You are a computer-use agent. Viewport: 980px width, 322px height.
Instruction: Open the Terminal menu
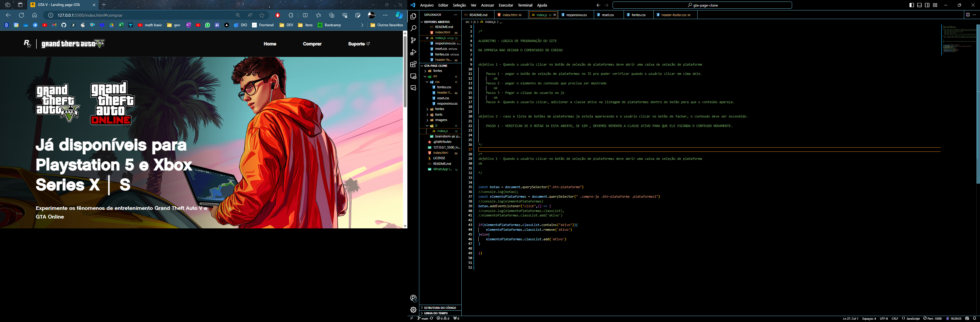click(x=525, y=5)
